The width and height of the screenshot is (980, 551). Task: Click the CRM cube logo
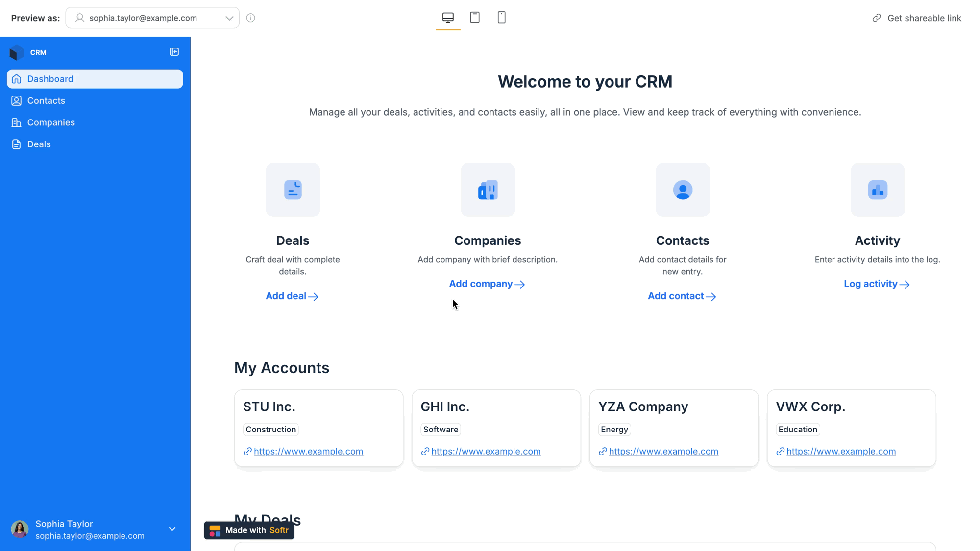point(17,52)
